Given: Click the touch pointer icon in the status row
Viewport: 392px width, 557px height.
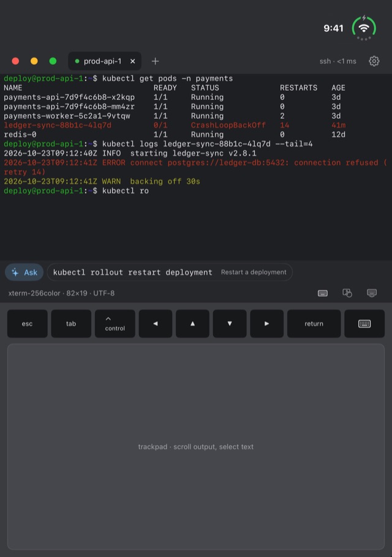Looking at the screenshot, I should (347, 293).
